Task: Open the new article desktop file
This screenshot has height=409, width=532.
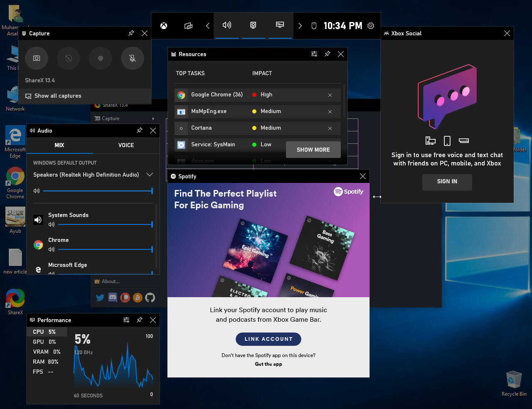Action: click(x=15, y=261)
